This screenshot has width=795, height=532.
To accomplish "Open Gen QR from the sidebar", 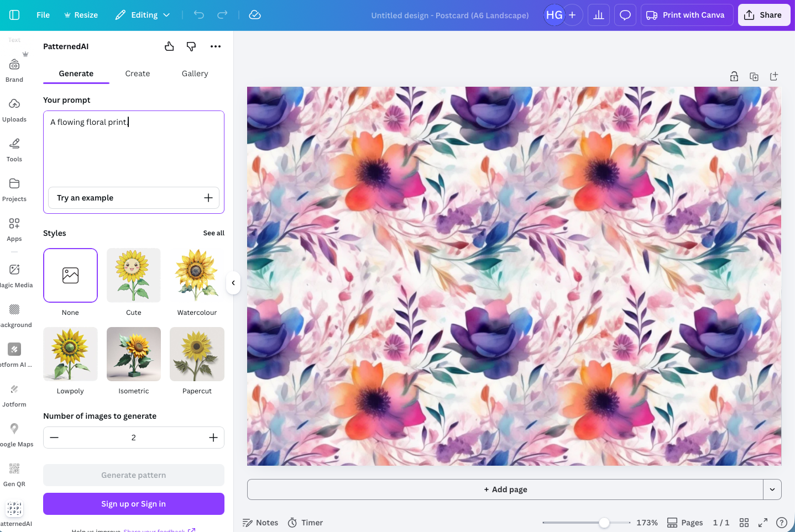I will pos(14,473).
